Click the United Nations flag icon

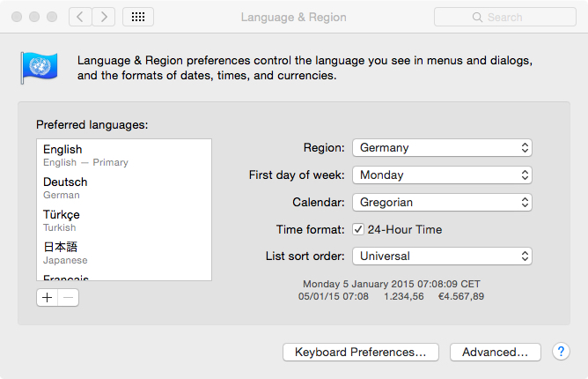39,67
